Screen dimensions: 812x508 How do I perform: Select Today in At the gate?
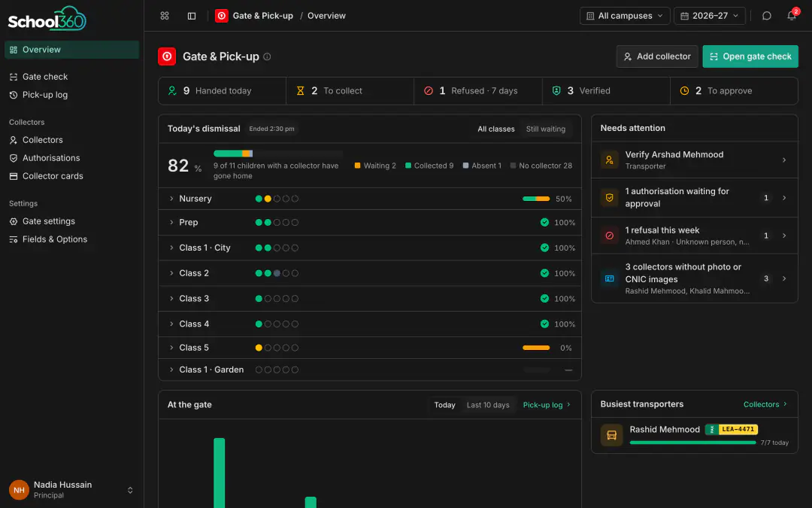point(445,405)
